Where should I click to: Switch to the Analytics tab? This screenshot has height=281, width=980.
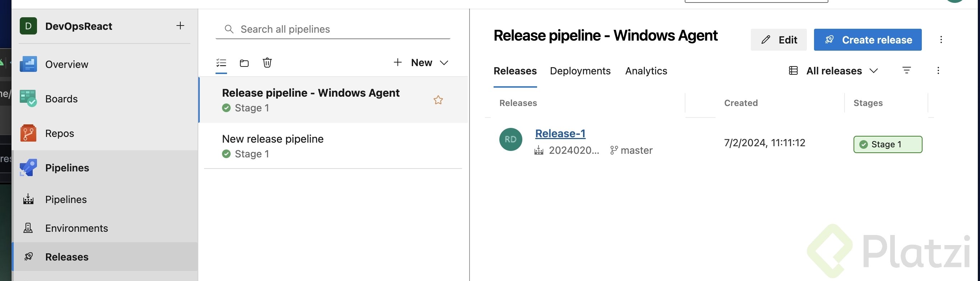coord(646,71)
